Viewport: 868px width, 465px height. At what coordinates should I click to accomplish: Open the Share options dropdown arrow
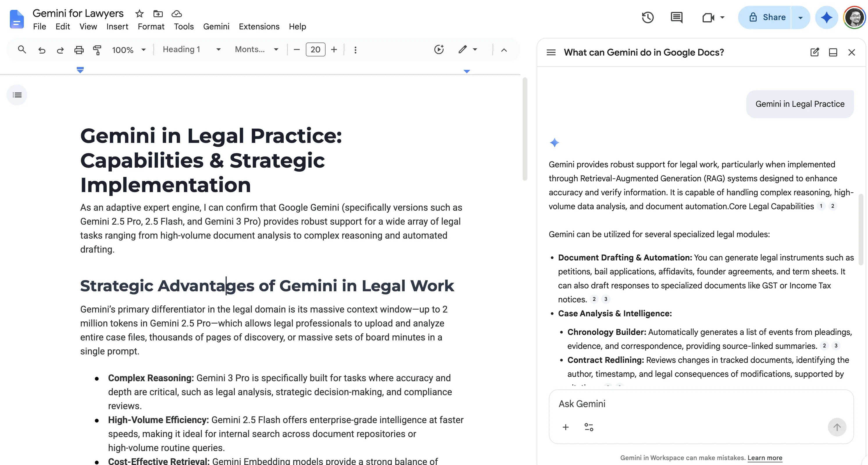click(x=800, y=17)
